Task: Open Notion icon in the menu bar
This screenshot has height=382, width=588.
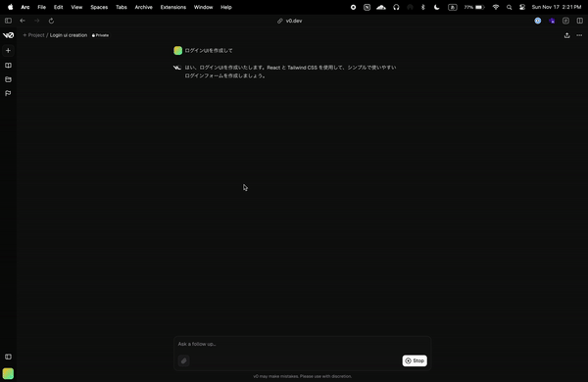Action: coord(367,7)
